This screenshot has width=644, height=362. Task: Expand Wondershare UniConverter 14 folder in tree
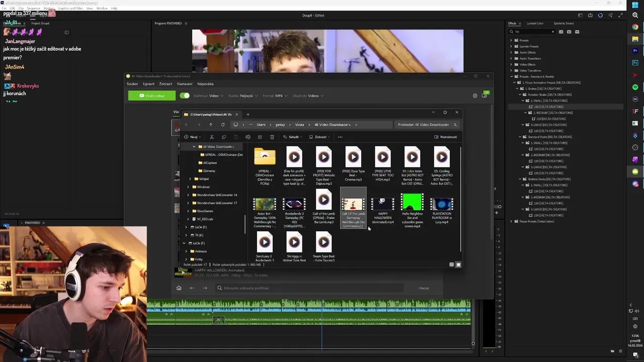coord(188,195)
